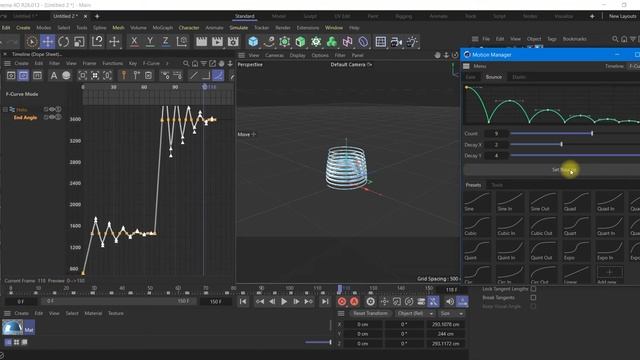Click the Linear interpolation icon in Timeline
This screenshot has width=640, height=360.
(194, 76)
